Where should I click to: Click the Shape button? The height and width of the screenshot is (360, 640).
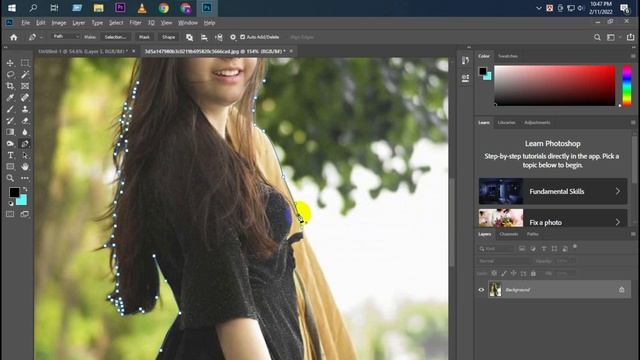pos(168,37)
